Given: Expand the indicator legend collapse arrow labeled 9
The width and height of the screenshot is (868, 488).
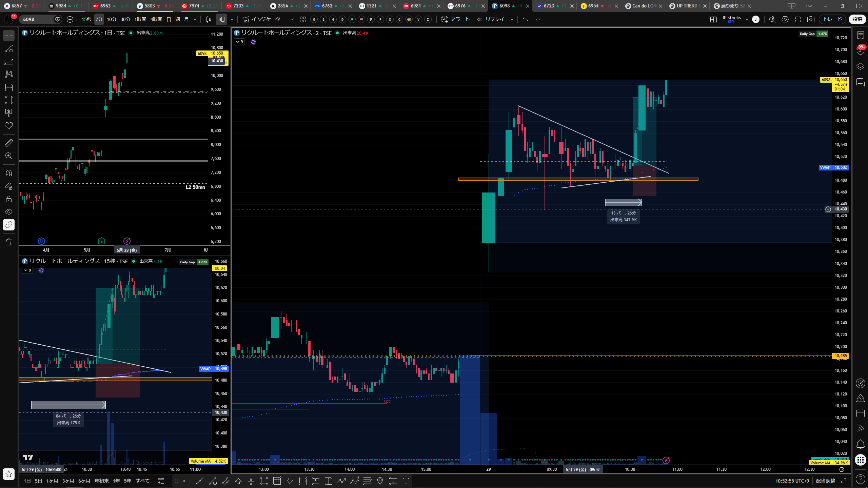Looking at the screenshot, I should point(239,42).
